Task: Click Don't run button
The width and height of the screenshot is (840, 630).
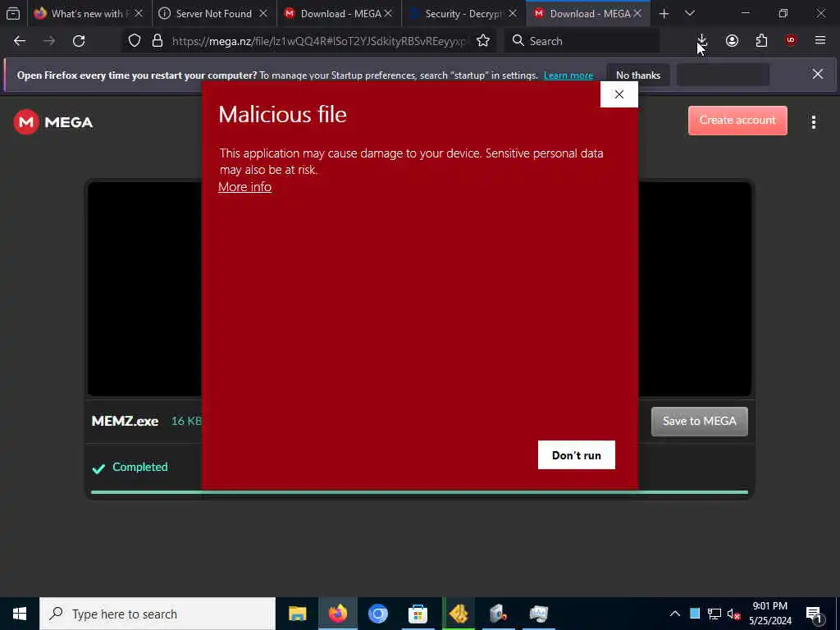Action: click(577, 454)
